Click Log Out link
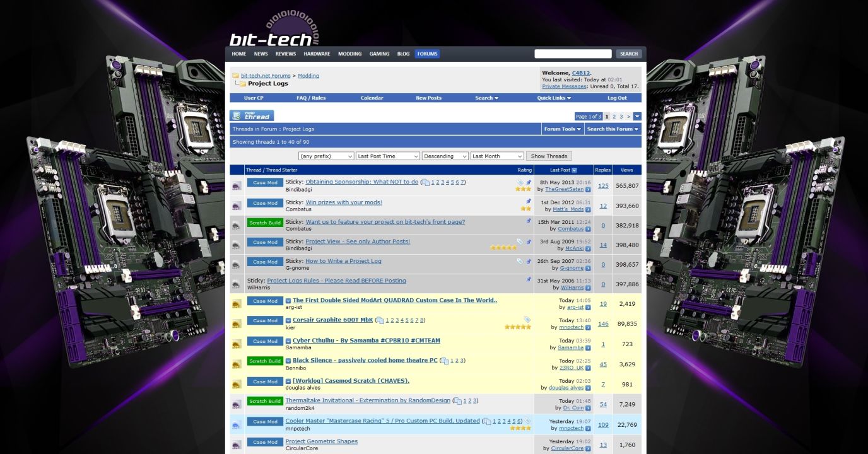The image size is (868, 454). (x=617, y=98)
